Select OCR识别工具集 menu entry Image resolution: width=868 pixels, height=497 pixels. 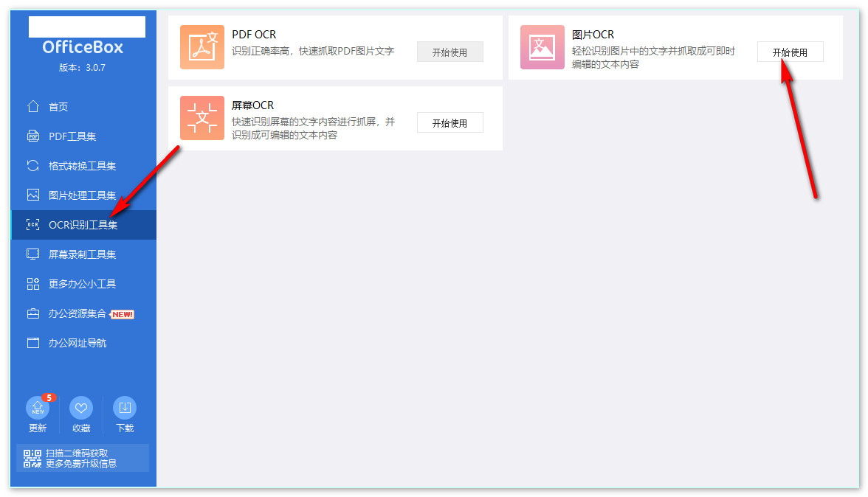pos(83,224)
